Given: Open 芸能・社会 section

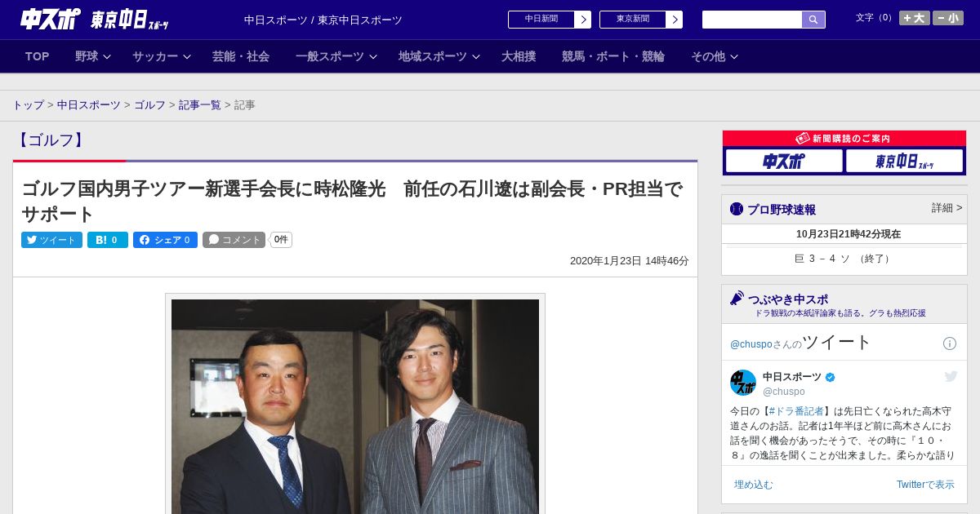Looking at the screenshot, I should pos(241,56).
